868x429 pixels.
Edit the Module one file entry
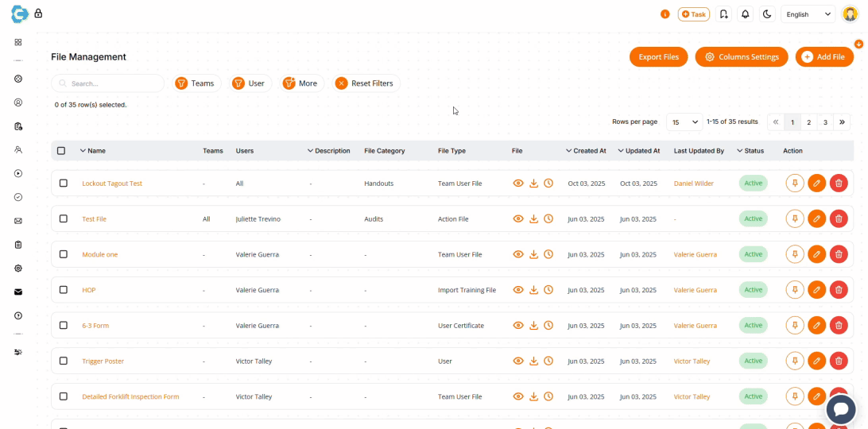[816, 254]
